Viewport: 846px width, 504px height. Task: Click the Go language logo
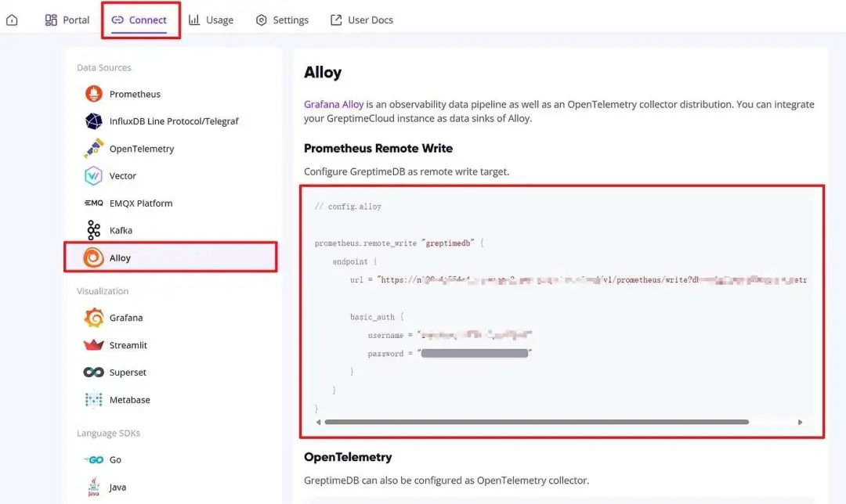94,460
